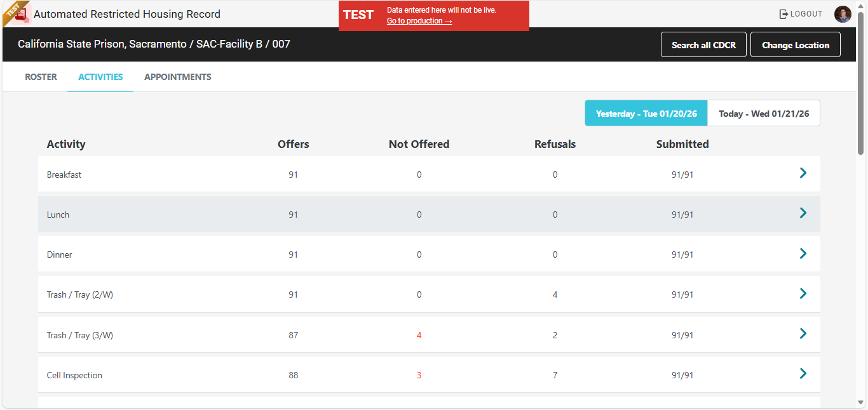The image size is (868, 410).
Task: Click Refusals value 2 for Trash / Tray (3/W)
Action: (x=555, y=335)
